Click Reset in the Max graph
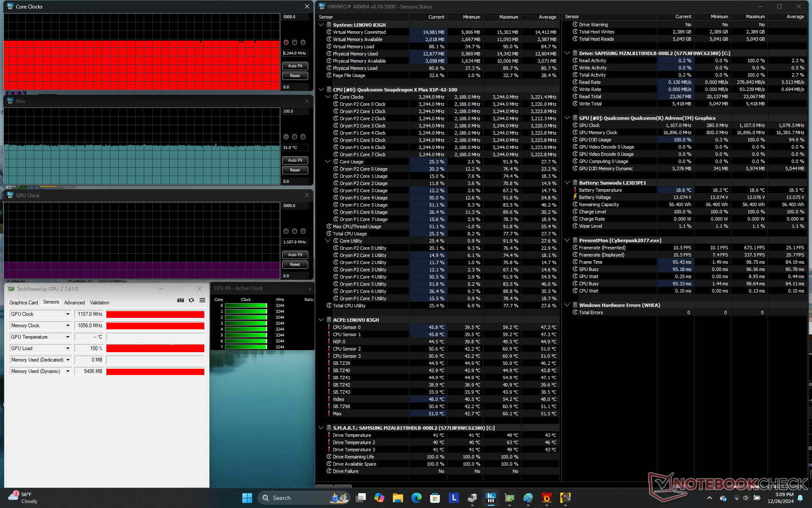812x508 pixels. click(295, 170)
